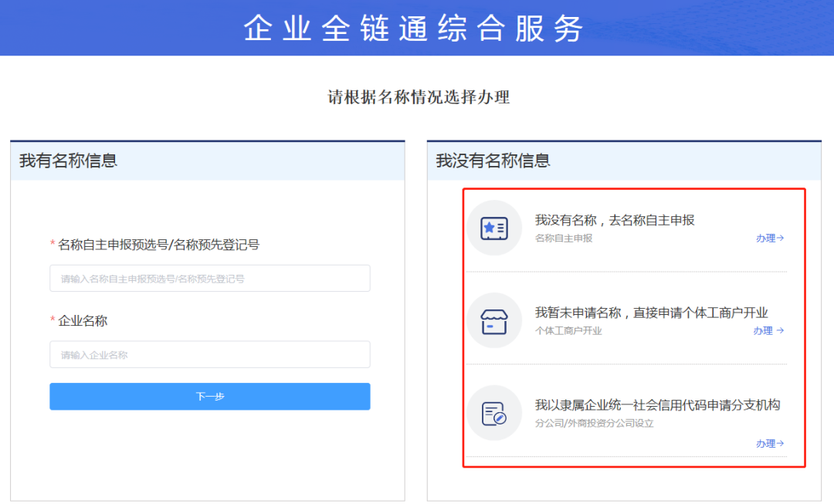Click the document-edit icon for branch establishment
This screenshot has width=834, height=504.
(494, 413)
